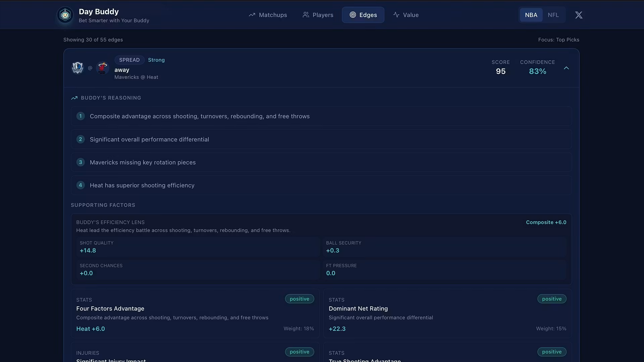Click the trend icon beside Buddy's Reasoning
Viewport: 644px width, 362px height.
tap(74, 98)
